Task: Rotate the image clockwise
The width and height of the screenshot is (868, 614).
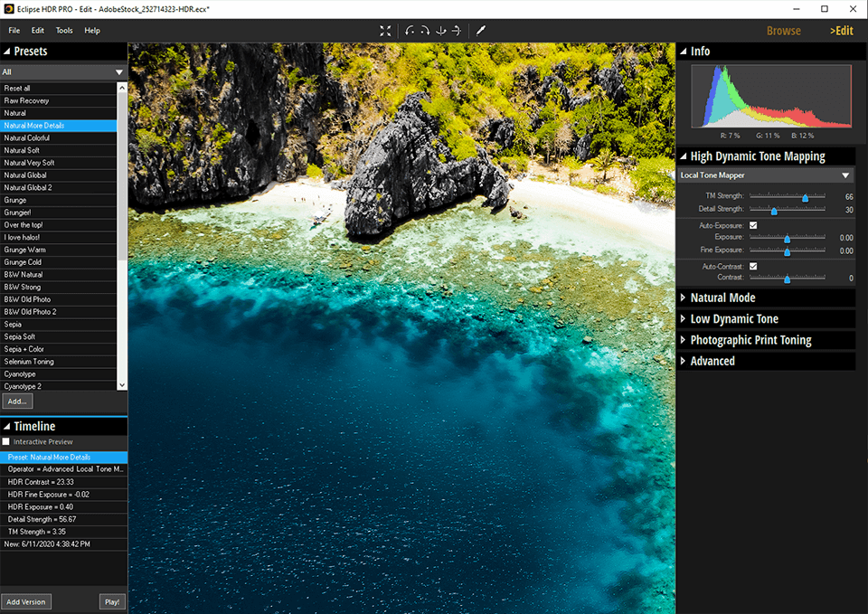Action: click(x=425, y=31)
